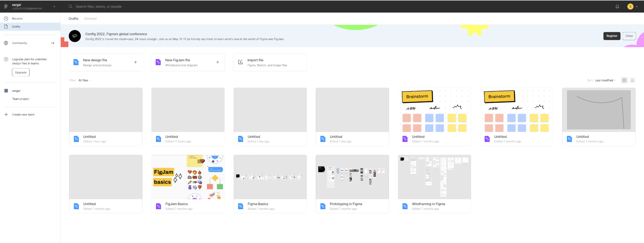644x243 pixels.
Task: Open the All files filter dropdown
Action: [84, 80]
